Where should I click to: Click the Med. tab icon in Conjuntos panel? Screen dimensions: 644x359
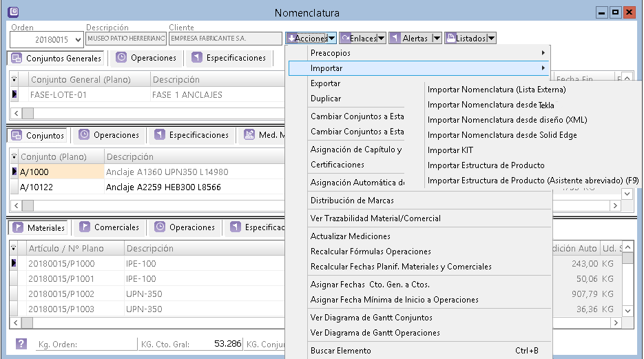click(x=249, y=135)
